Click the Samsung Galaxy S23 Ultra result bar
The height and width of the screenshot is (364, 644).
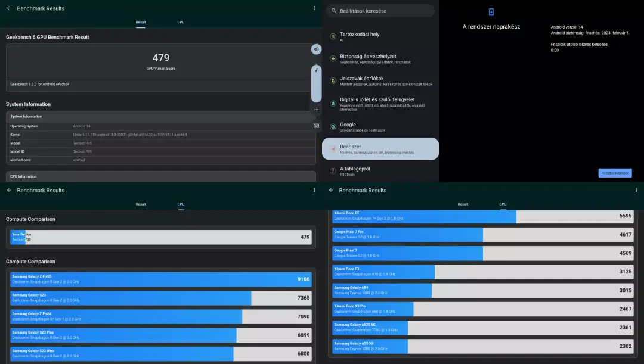[161, 354]
